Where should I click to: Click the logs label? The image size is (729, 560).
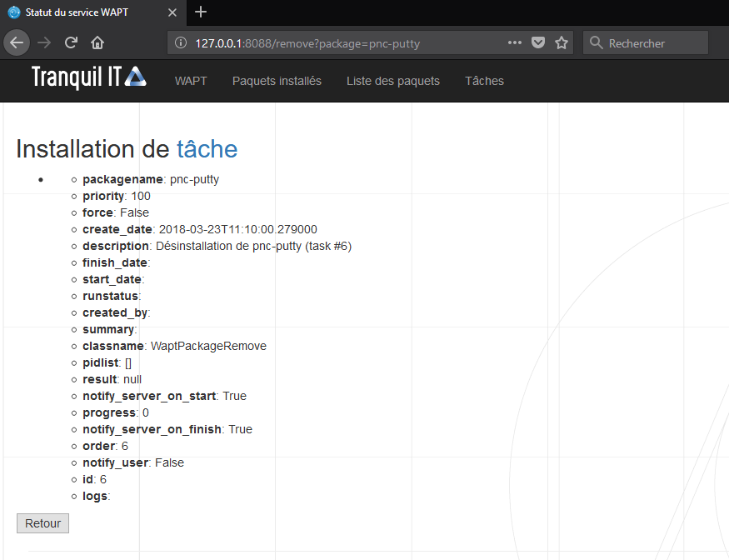[x=97, y=497]
